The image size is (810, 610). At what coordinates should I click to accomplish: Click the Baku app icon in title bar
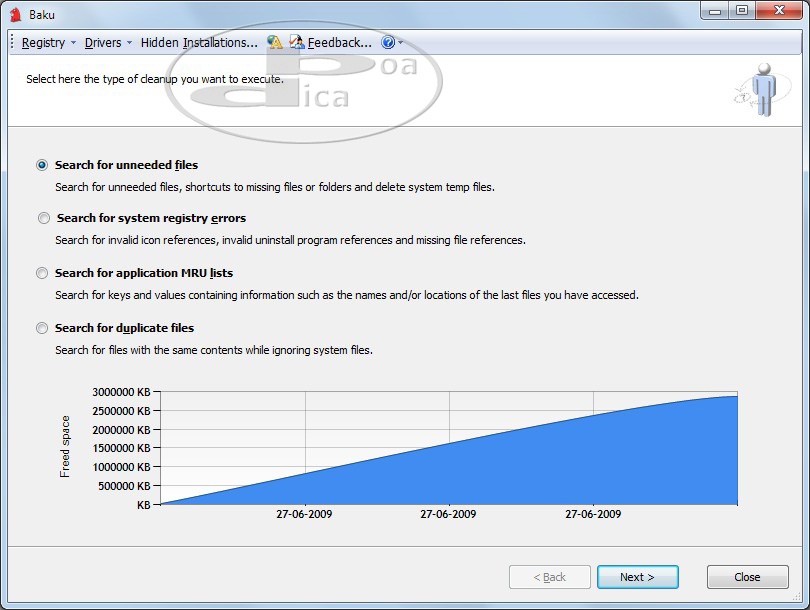click(x=15, y=14)
